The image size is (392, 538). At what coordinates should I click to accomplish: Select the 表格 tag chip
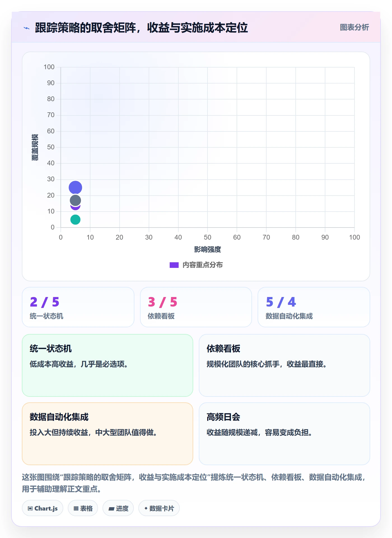83,508
